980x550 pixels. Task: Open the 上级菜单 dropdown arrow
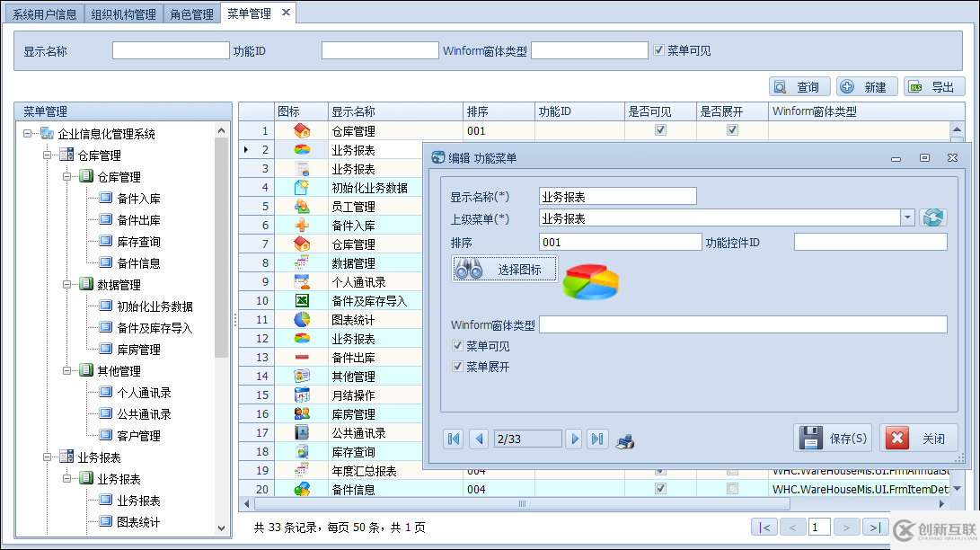[907, 217]
